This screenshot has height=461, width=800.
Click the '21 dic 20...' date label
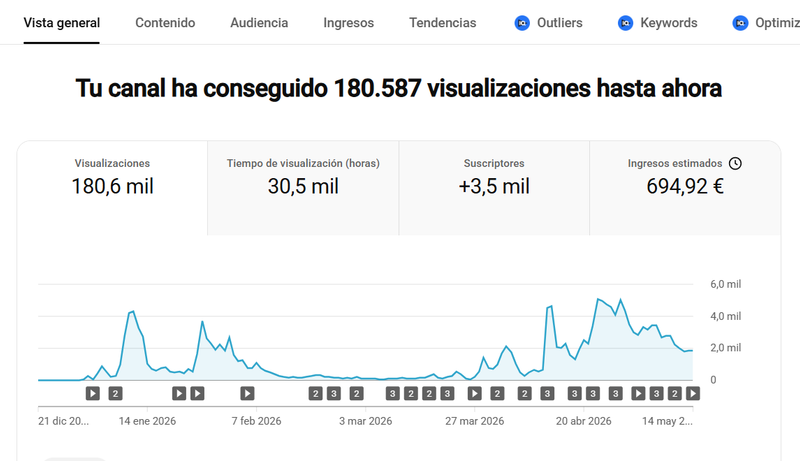63,421
